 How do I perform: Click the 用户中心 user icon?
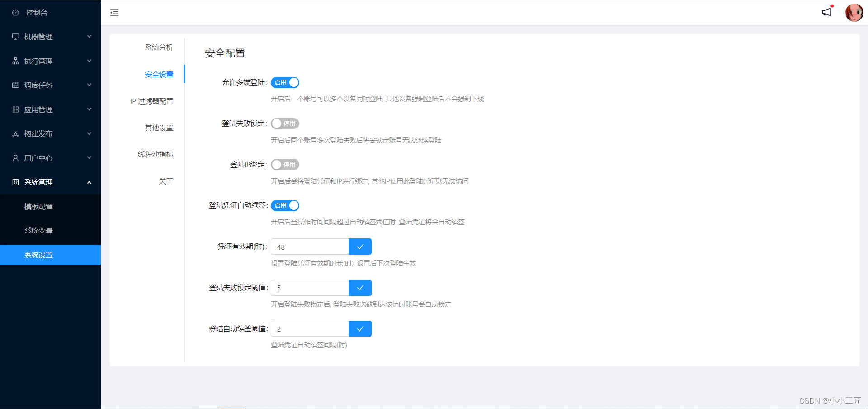pos(15,157)
